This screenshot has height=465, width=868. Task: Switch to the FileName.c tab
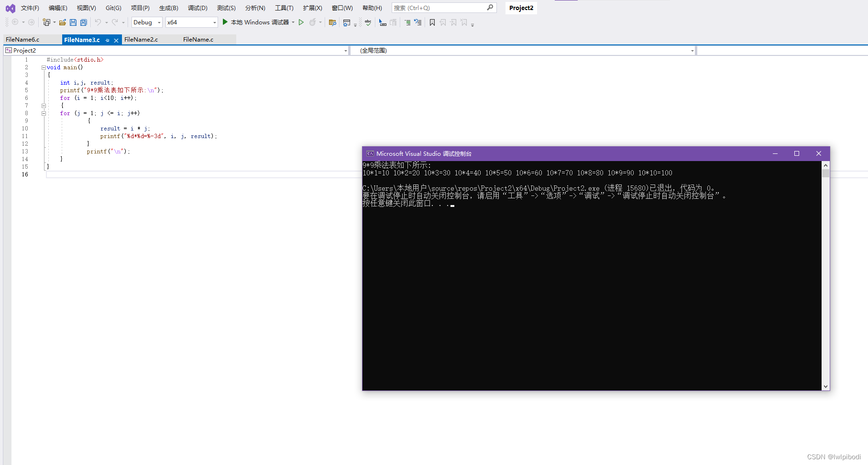(198, 40)
